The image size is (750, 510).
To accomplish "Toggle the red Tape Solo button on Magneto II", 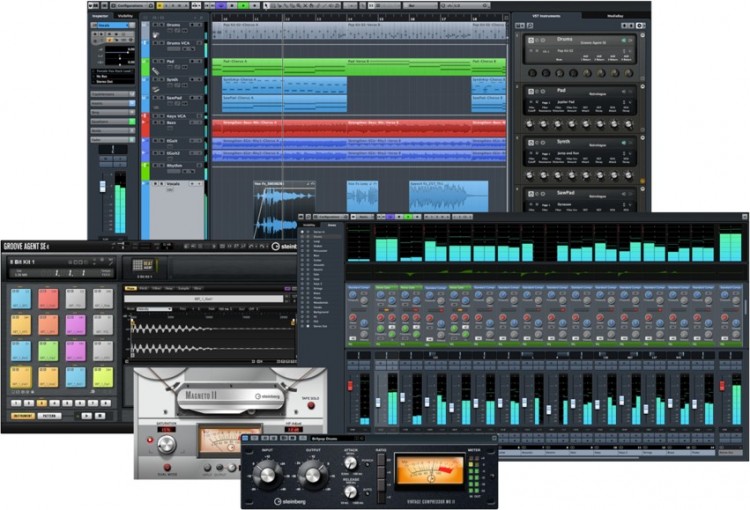I will tap(311, 406).
